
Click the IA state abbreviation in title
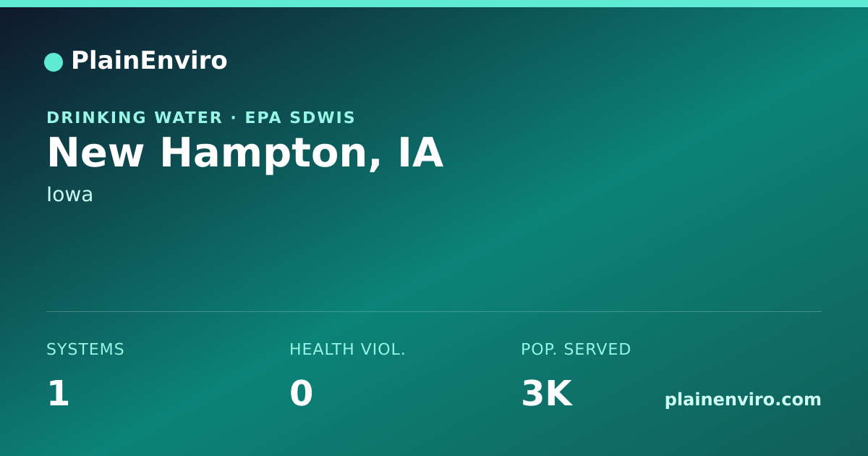421,153
